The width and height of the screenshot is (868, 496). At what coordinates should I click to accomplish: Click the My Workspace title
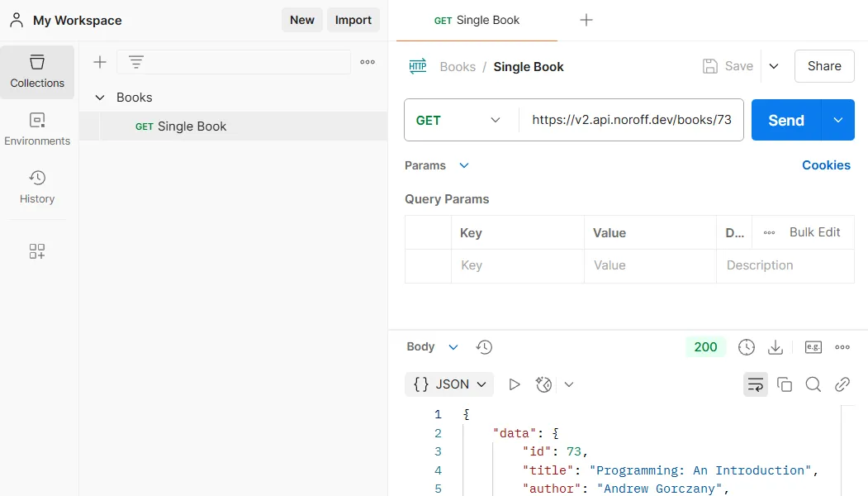(x=78, y=21)
